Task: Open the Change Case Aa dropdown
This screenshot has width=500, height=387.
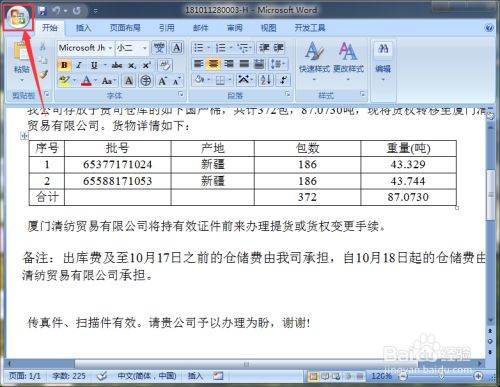Action: [108, 81]
